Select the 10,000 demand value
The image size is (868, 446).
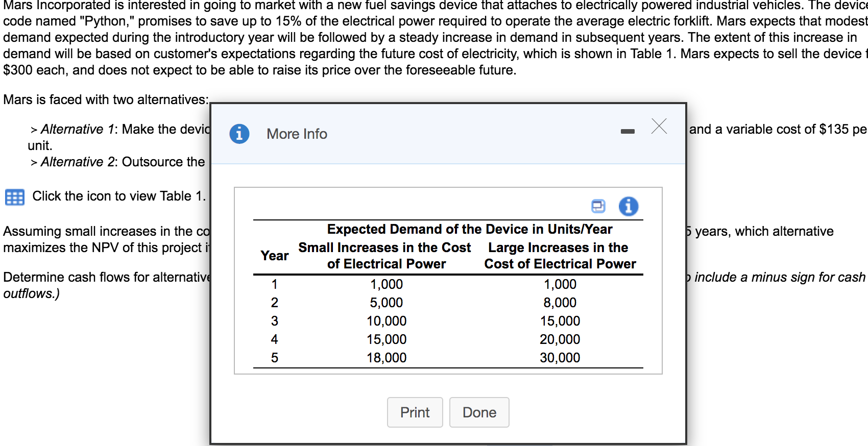click(387, 321)
